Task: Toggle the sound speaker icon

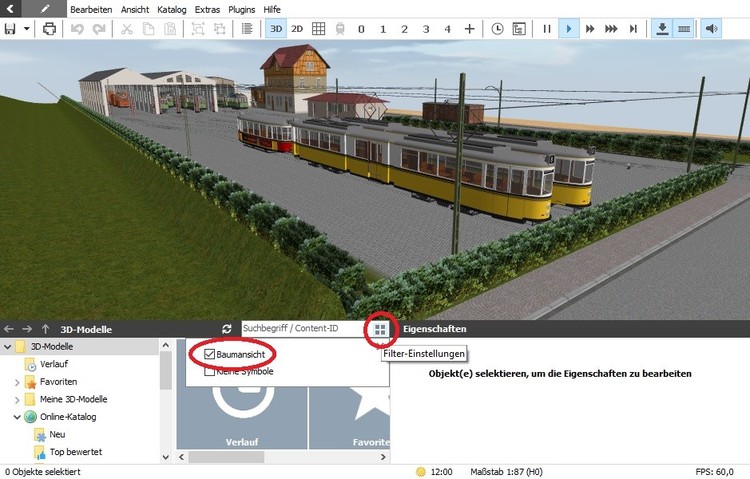Action: click(x=711, y=29)
